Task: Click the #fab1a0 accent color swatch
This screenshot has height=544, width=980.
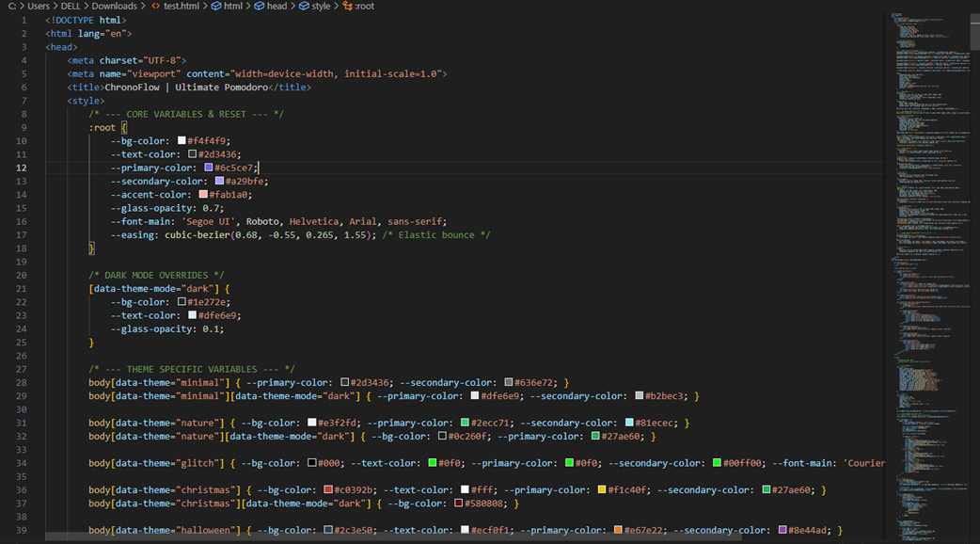Action: pyautogui.click(x=202, y=195)
